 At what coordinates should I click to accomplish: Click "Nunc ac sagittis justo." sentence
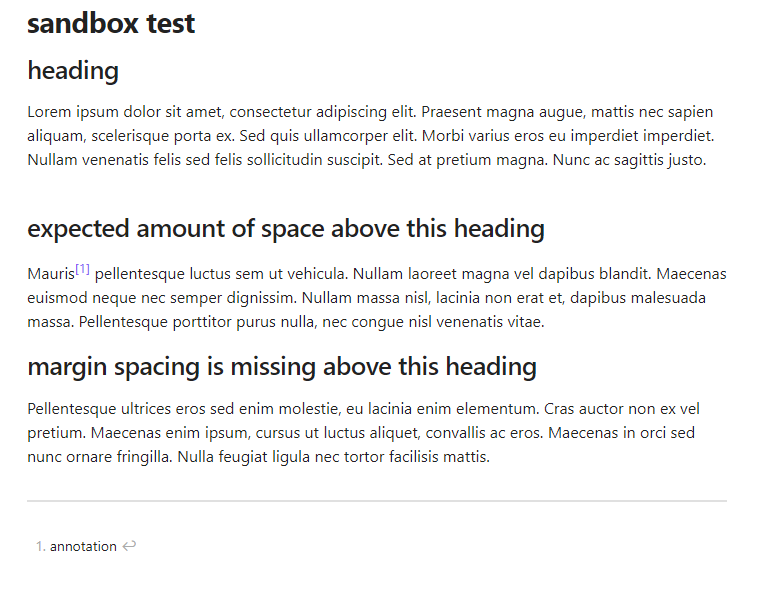(x=629, y=160)
